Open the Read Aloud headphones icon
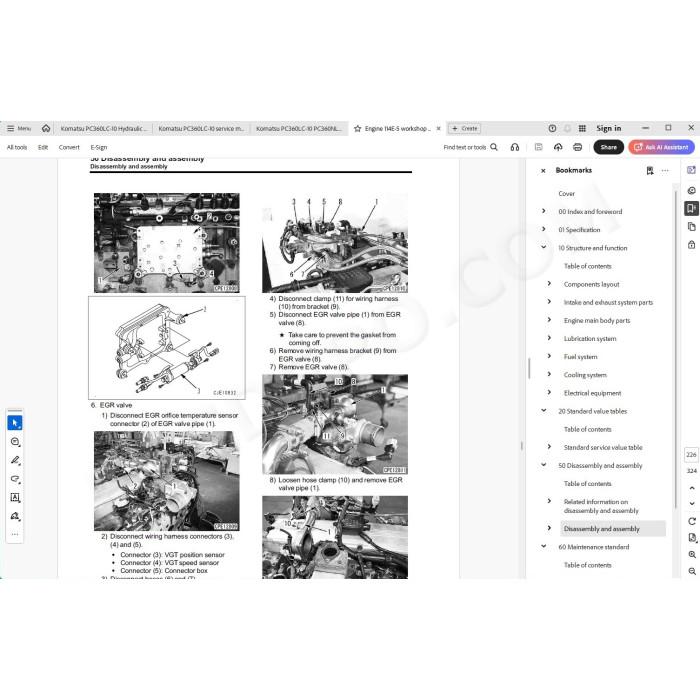700x700 pixels. 515,147
